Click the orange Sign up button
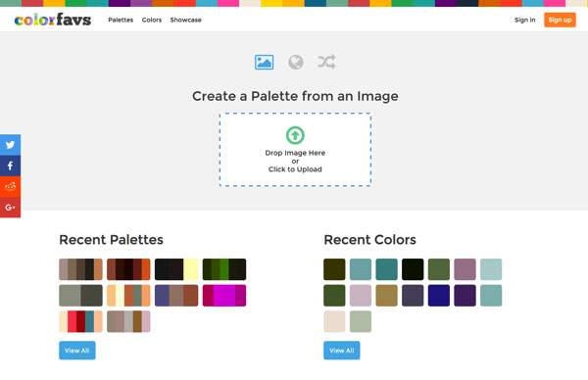588x380 pixels. (560, 20)
